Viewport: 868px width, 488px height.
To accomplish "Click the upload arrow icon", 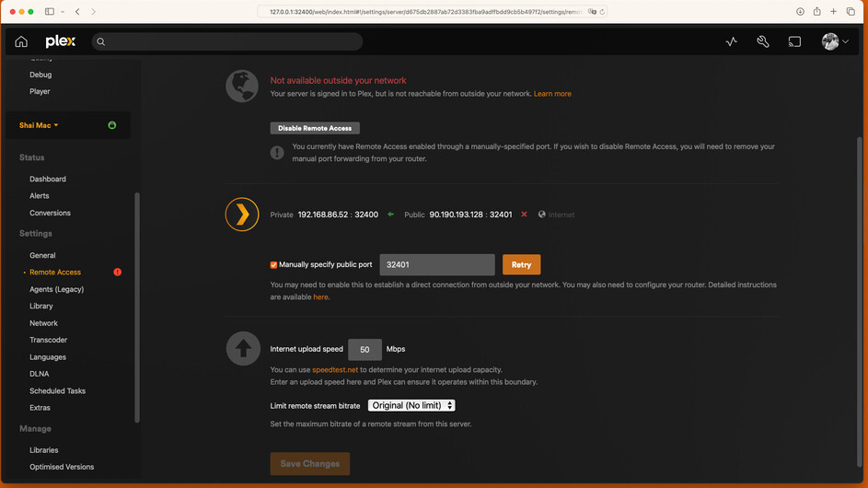I will tap(243, 348).
